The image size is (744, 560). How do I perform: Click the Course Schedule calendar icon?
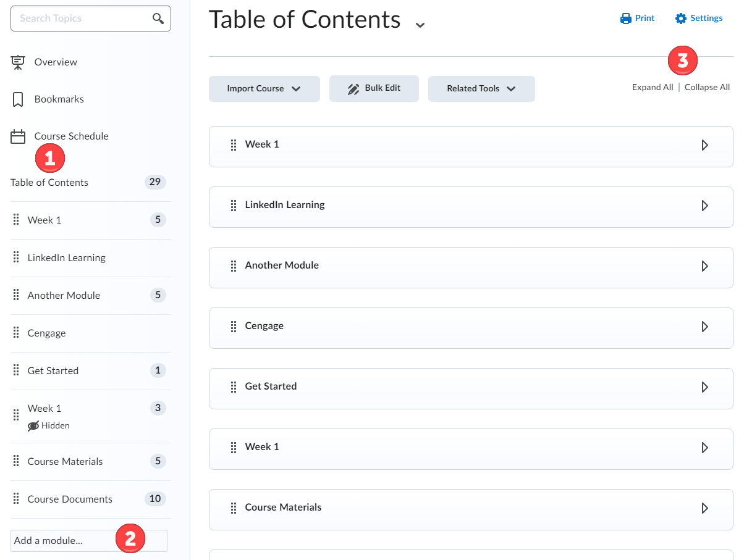(18, 136)
